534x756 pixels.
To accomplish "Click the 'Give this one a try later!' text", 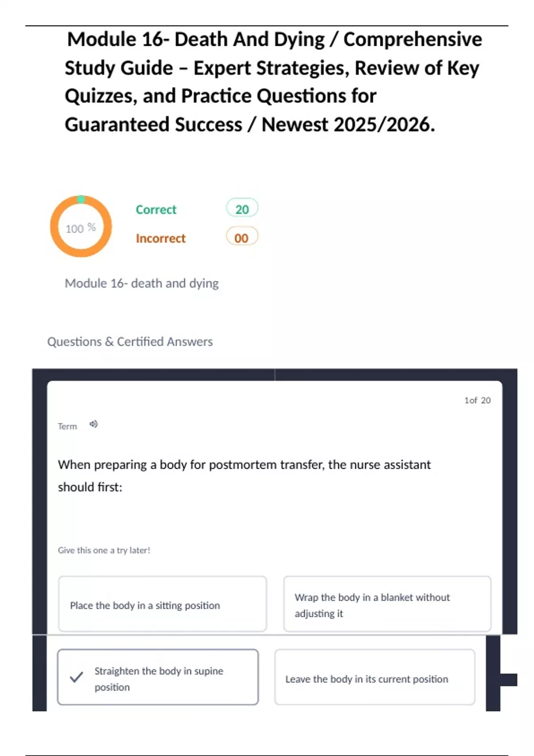I will point(104,550).
